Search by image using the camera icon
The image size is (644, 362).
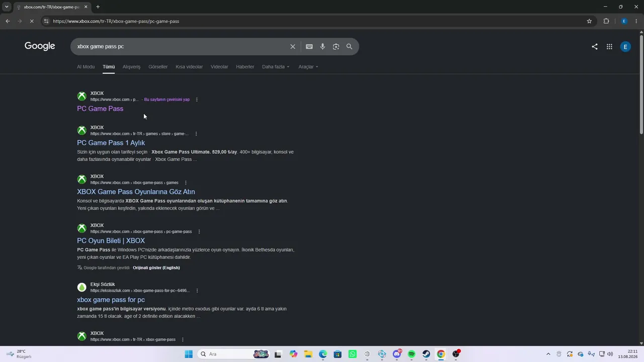point(336,46)
